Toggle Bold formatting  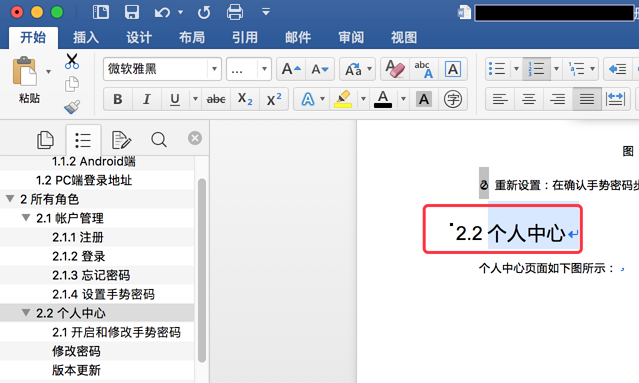118,99
